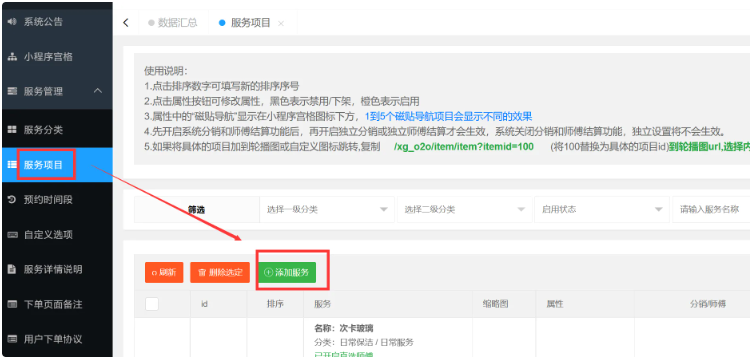The width and height of the screenshot is (750, 364).
Task: Click the 使用说明 heading text
Action: click(x=165, y=71)
